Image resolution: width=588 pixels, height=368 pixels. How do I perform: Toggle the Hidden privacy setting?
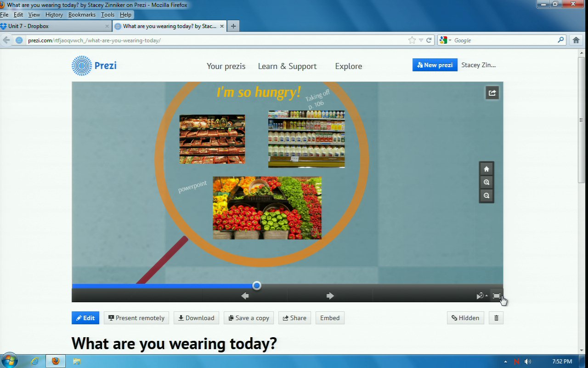(465, 318)
